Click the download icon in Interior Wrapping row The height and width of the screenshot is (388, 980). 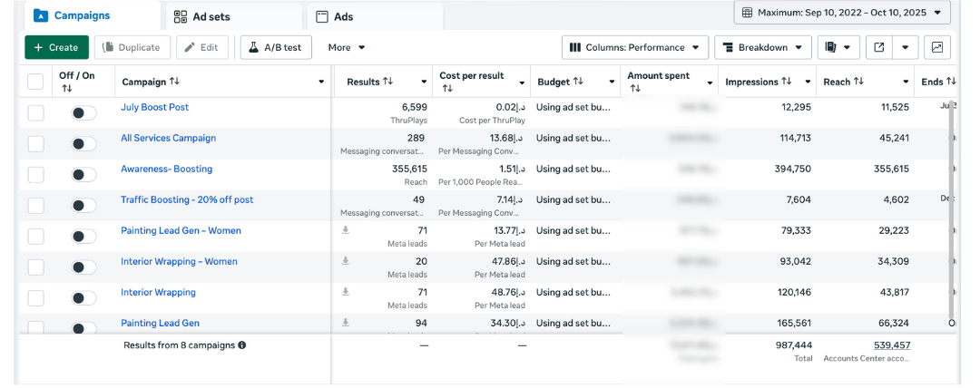click(x=345, y=292)
